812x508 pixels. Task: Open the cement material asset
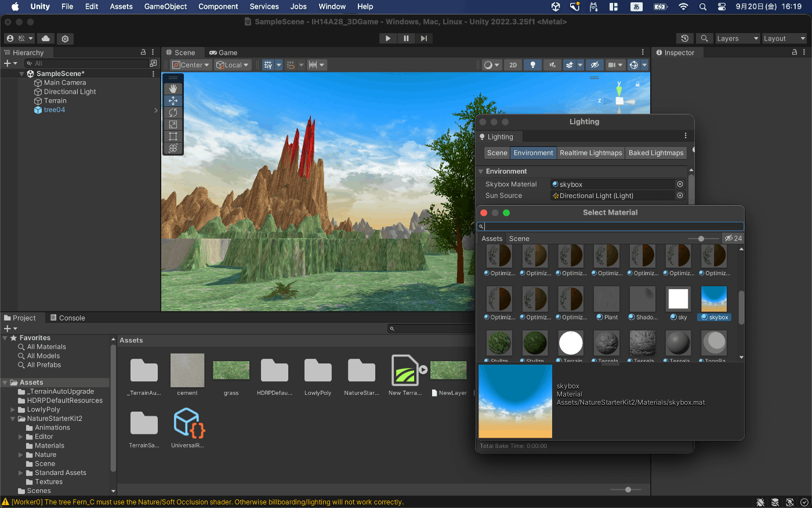pyautogui.click(x=187, y=370)
